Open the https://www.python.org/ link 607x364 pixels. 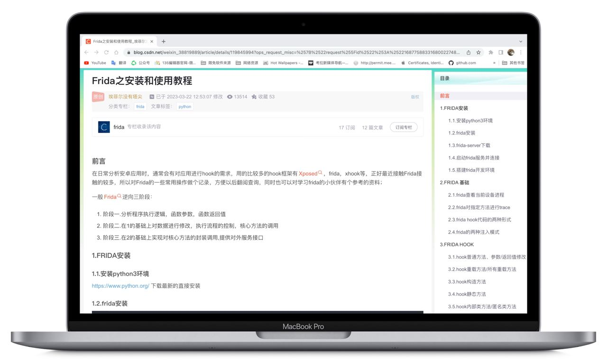pyautogui.click(x=120, y=286)
